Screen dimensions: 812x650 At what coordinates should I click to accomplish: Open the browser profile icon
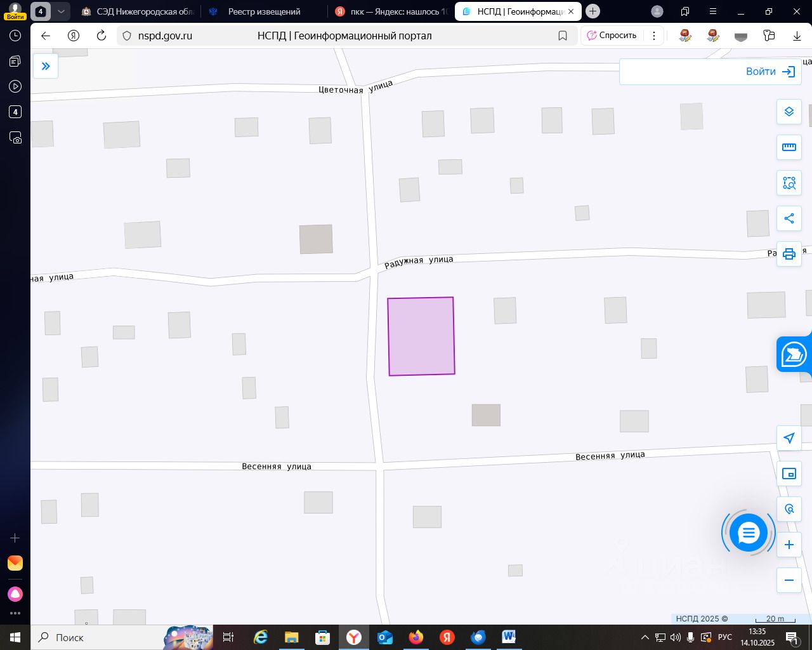pos(657,11)
